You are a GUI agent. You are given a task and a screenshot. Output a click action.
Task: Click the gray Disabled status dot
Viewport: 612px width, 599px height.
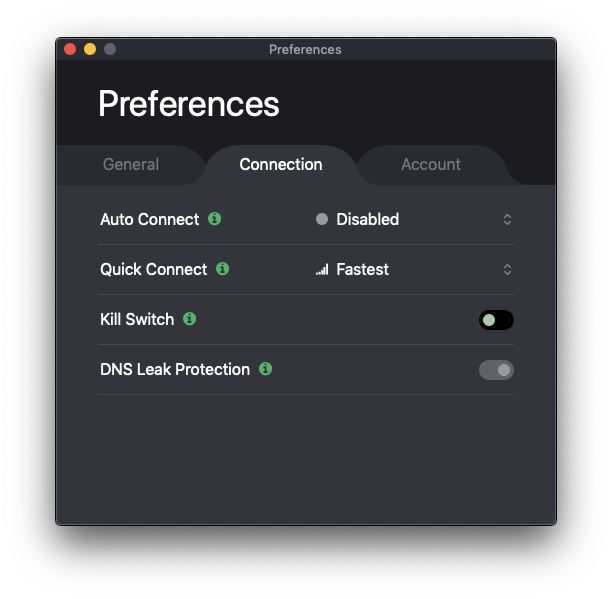tap(322, 219)
